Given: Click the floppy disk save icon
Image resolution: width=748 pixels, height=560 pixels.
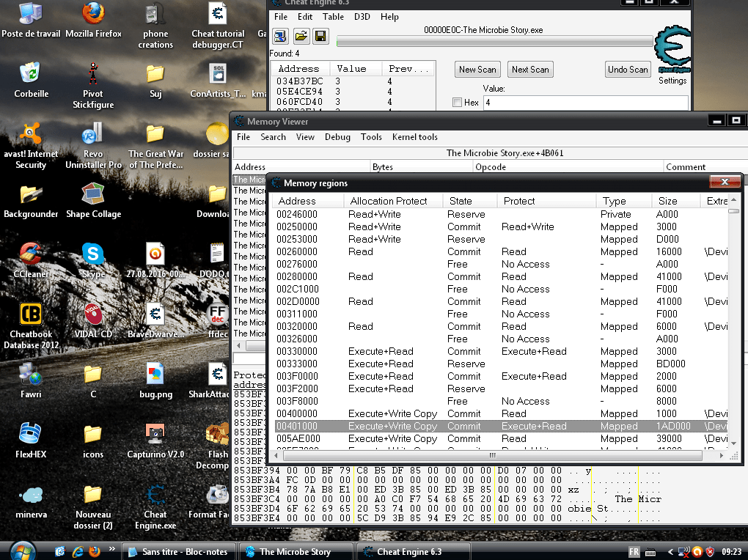Looking at the screenshot, I should coord(320,36).
